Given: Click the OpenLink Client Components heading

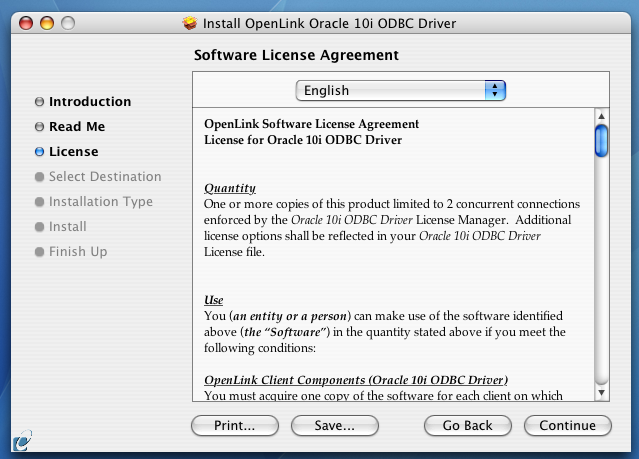Looking at the screenshot, I should [x=356, y=380].
